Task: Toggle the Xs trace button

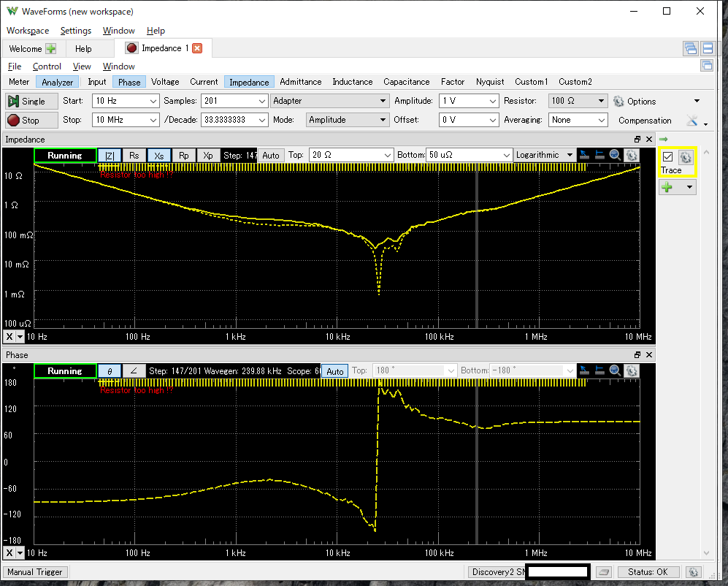Action: pos(158,155)
